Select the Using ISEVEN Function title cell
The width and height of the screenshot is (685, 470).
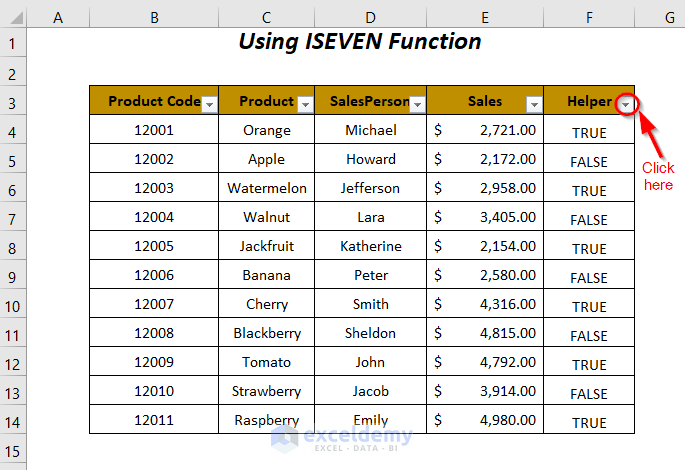point(360,42)
